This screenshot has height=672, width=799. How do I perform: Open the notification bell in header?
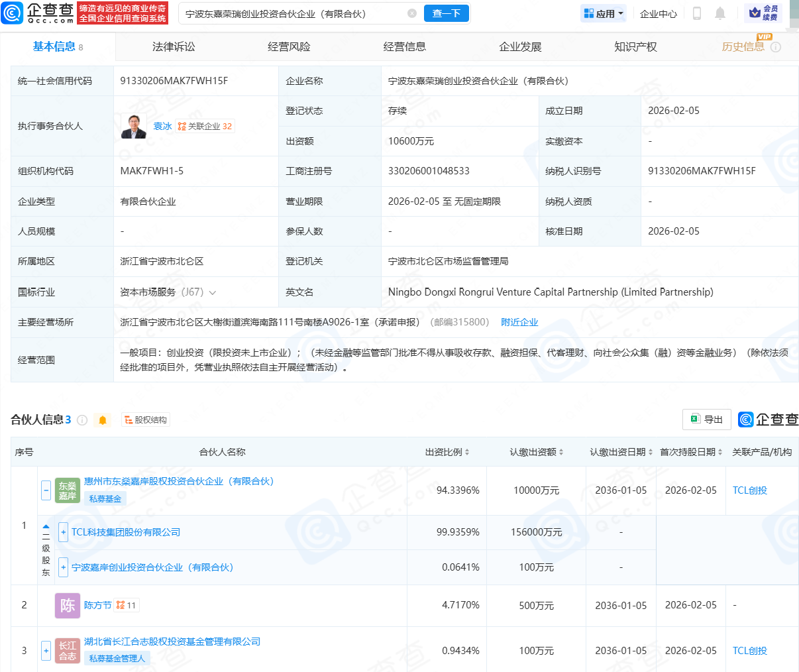tap(720, 13)
